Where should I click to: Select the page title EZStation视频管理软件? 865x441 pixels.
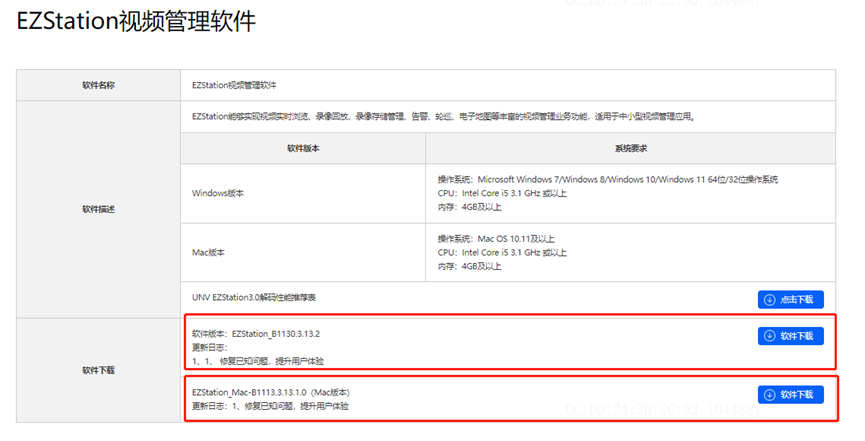pos(136,22)
